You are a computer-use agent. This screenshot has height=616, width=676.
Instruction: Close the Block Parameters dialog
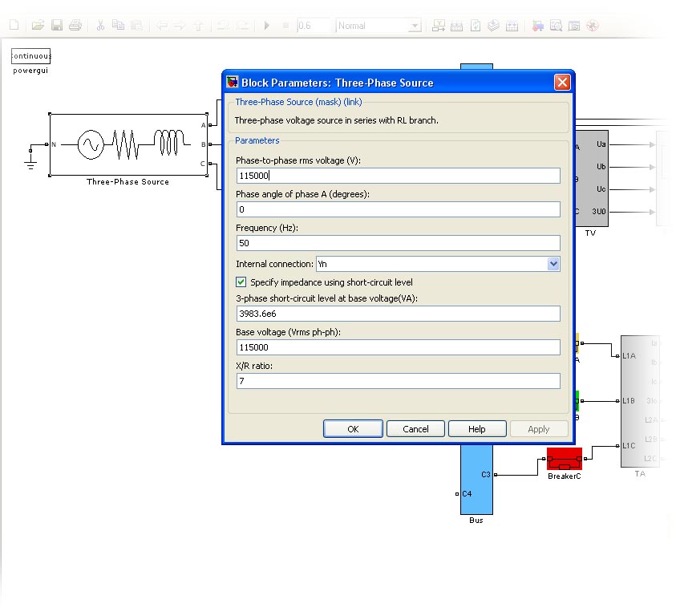tap(562, 82)
